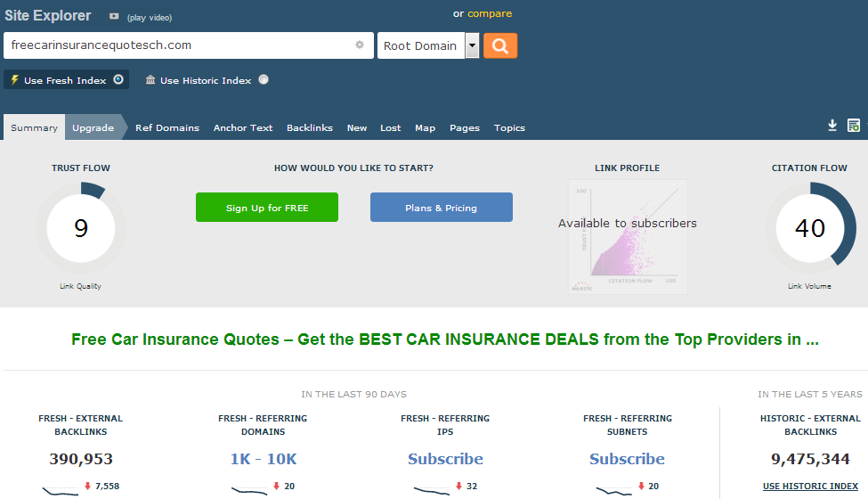Image resolution: width=868 pixels, height=499 pixels.
Task: Click the Link Quality label
Action: point(80,286)
